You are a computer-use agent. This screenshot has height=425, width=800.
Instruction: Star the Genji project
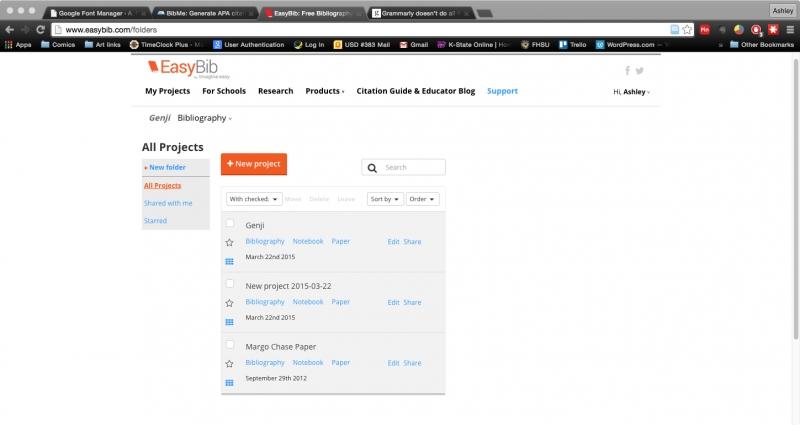click(x=229, y=242)
